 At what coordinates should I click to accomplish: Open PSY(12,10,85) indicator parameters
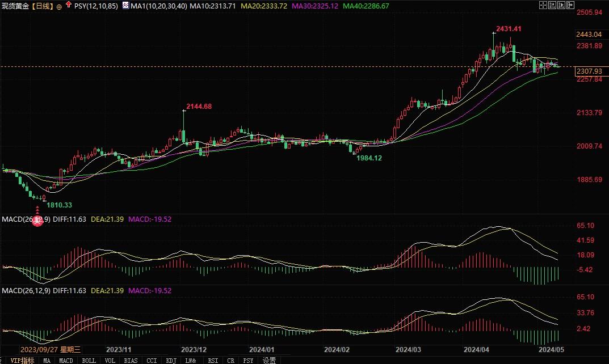(x=96, y=6)
